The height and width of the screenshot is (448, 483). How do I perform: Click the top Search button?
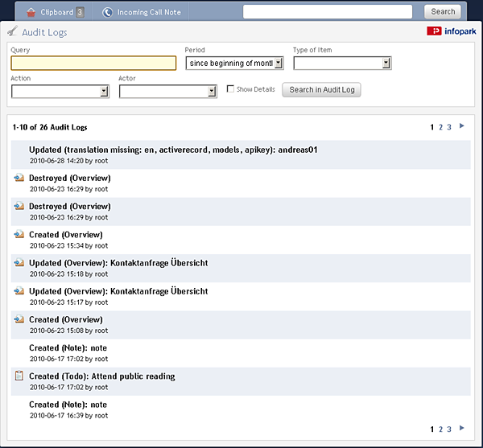click(442, 12)
